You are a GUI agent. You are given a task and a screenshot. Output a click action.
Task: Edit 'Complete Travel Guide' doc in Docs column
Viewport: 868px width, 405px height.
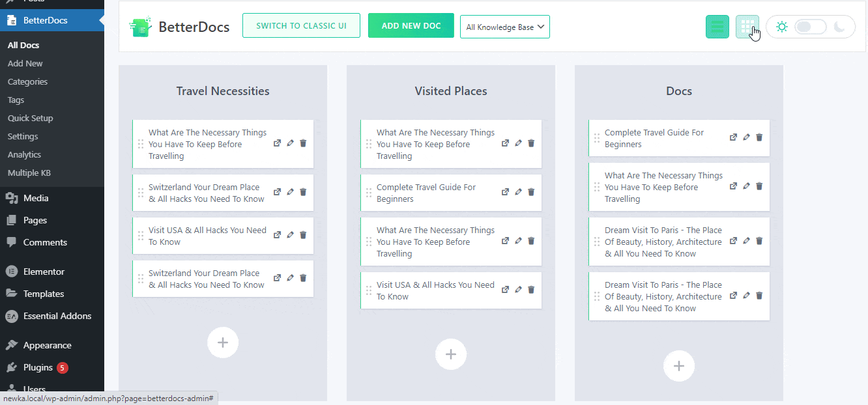point(746,137)
